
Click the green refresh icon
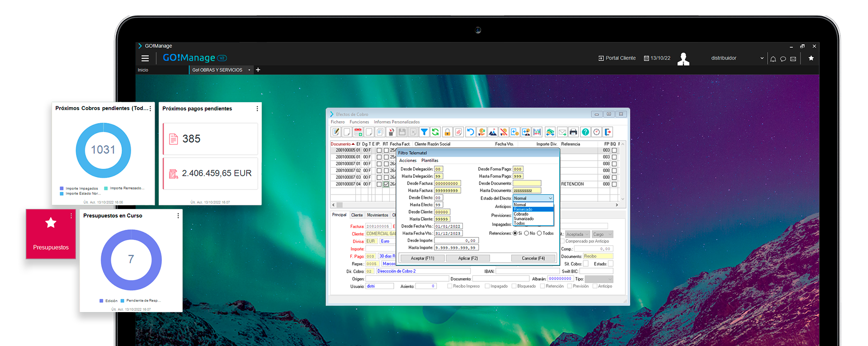[435, 132]
